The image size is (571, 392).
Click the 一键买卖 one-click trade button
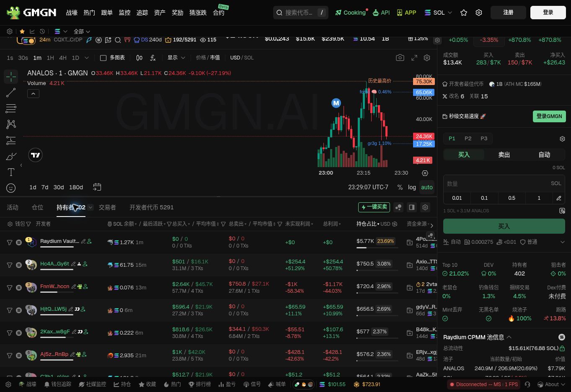[374, 207]
